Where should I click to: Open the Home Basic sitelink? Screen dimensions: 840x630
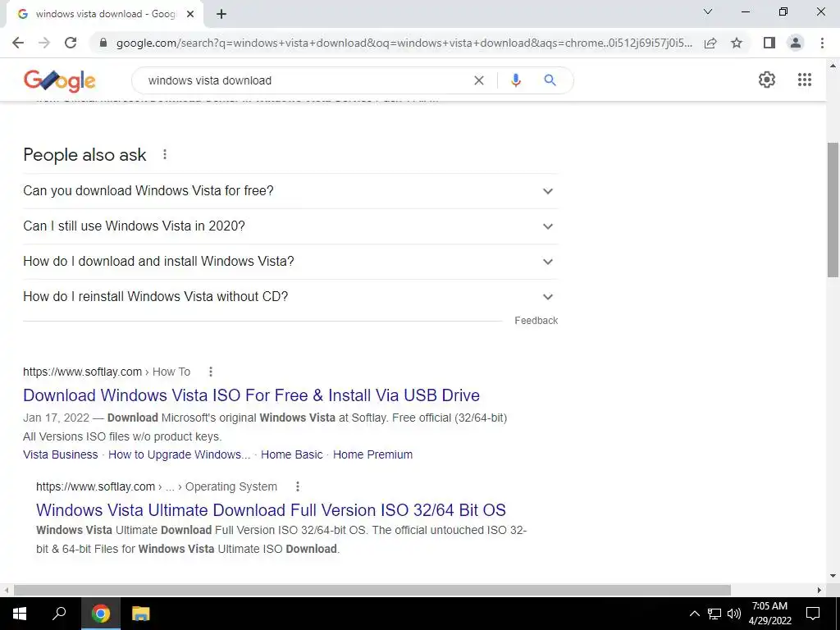(x=291, y=454)
